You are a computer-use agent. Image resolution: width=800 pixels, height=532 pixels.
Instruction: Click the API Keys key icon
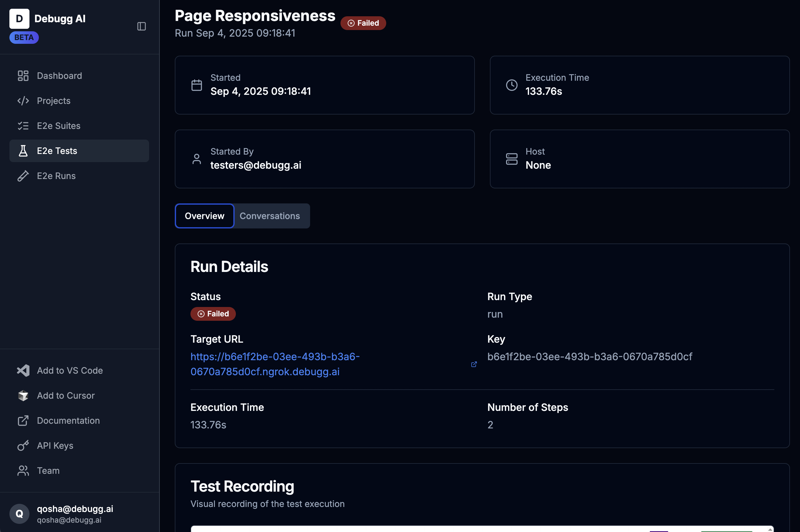click(23, 445)
